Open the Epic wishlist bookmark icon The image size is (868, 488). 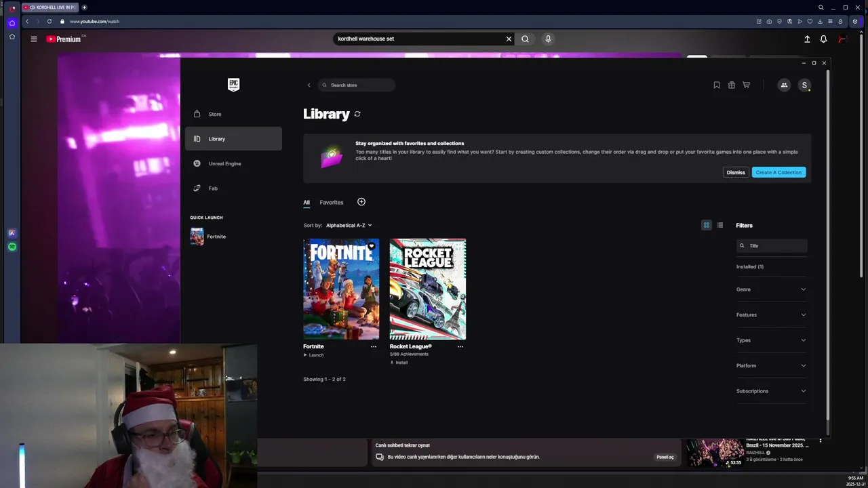click(716, 85)
